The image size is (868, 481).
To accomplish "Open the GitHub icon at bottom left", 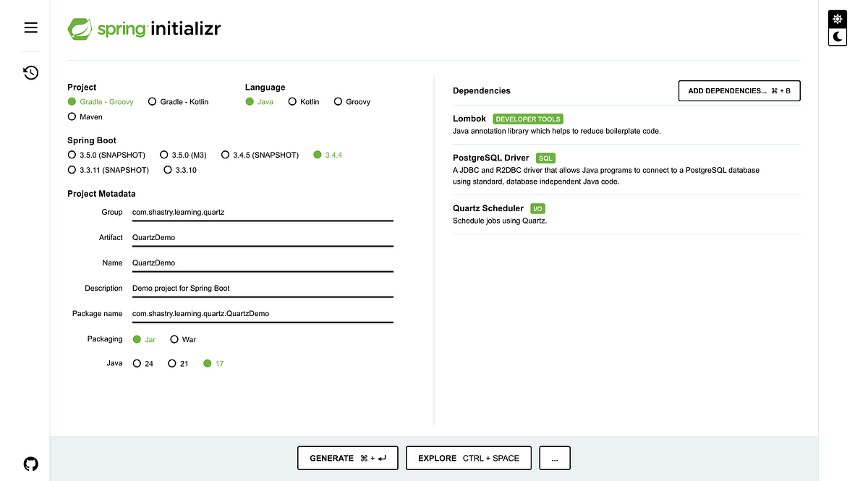I will point(30,464).
